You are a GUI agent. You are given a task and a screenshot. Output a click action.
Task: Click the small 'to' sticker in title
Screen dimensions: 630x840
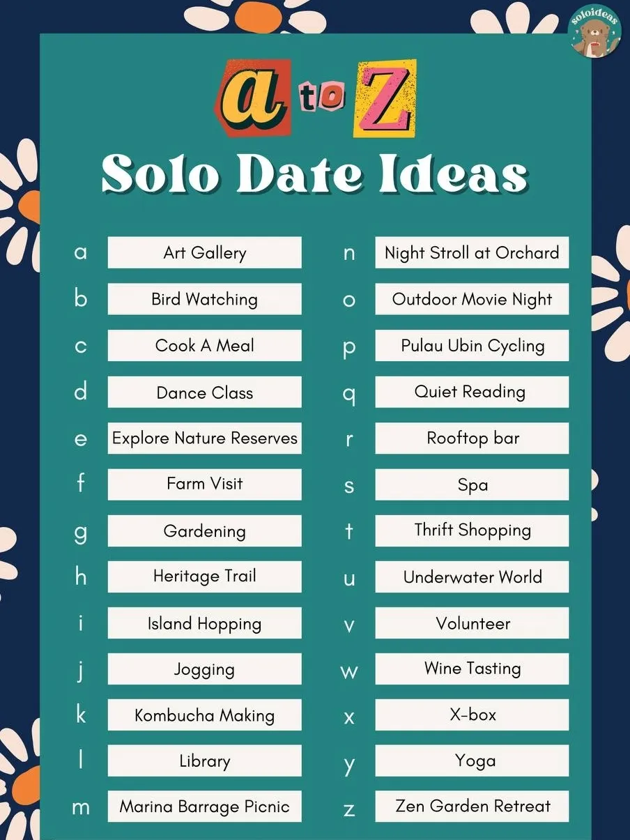[321, 100]
